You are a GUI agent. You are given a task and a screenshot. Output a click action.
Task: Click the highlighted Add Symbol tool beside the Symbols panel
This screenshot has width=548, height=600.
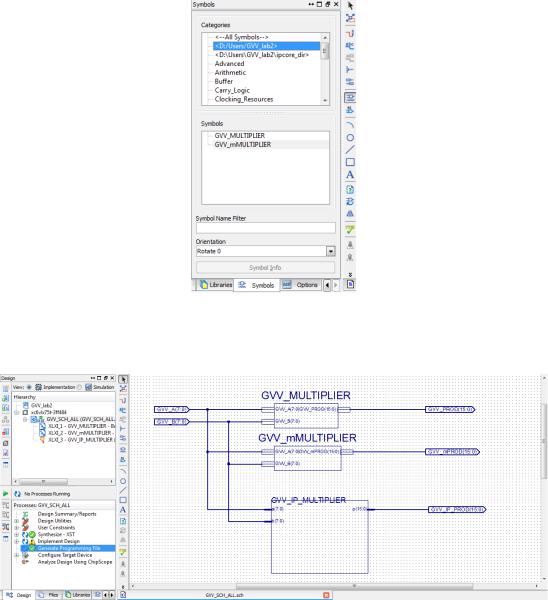tap(350, 97)
